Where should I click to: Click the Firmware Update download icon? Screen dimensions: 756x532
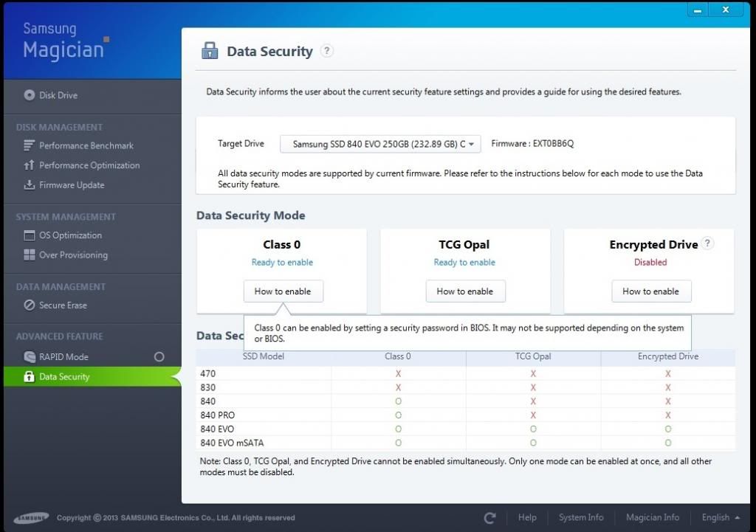(29, 184)
